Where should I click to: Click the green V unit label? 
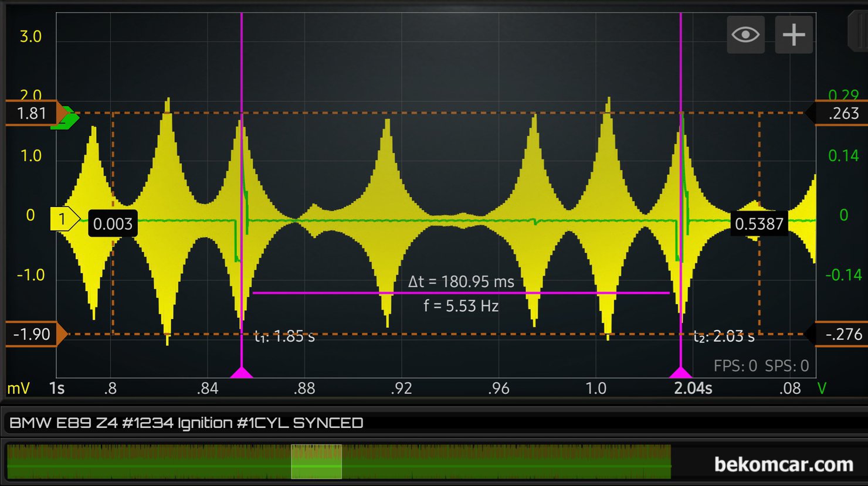click(822, 388)
